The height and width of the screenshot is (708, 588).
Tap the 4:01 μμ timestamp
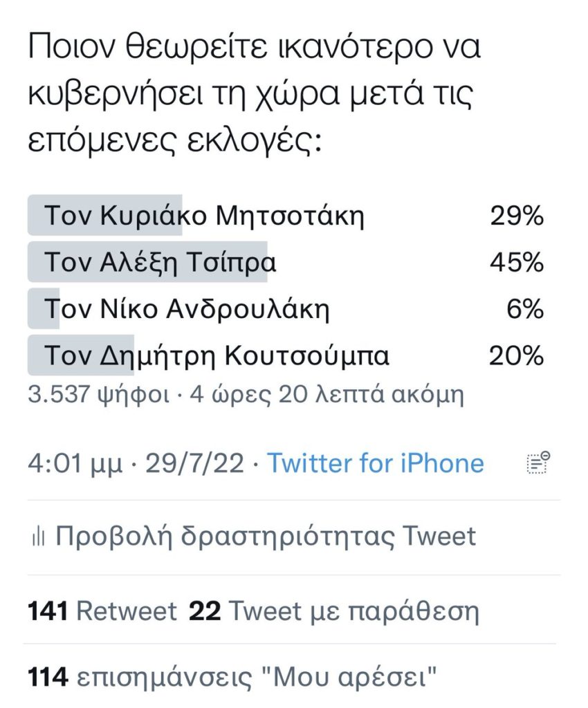(75, 464)
